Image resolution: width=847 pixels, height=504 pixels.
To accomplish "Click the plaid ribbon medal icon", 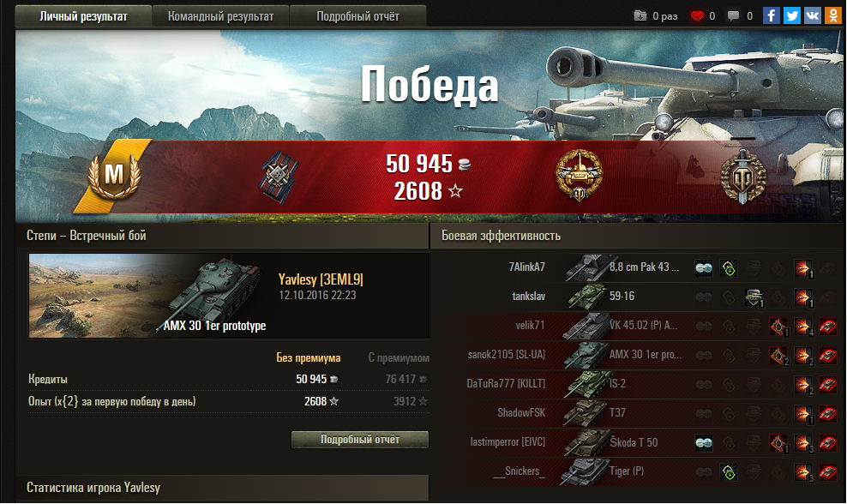I will click(279, 177).
